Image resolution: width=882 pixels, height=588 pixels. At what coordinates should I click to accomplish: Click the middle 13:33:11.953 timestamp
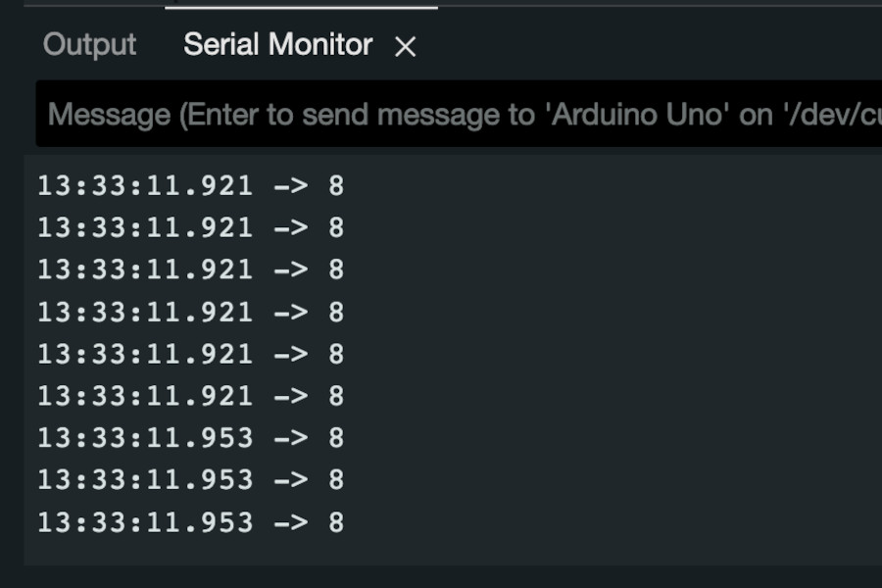pyautogui.click(x=145, y=480)
